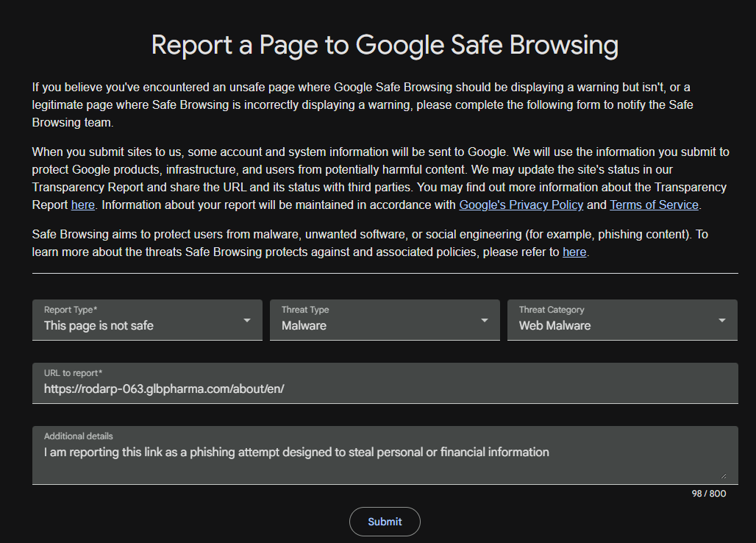Open the Threat Type dropdown
Viewport: 756px width, 543px height.
tap(385, 320)
